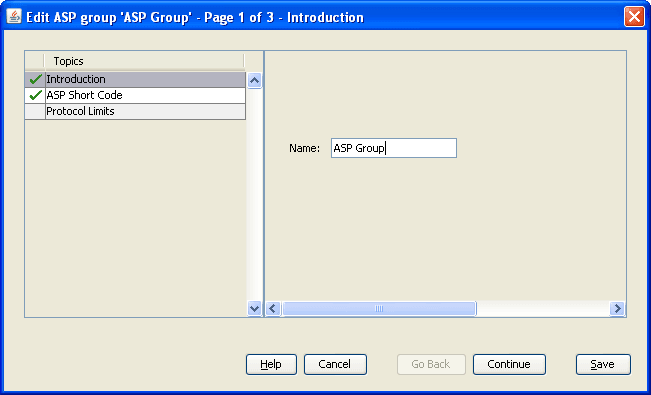The width and height of the screenshot is (651, 395).
Task: Click the topics list scroll-up arrow
Action: coord(254,80)
